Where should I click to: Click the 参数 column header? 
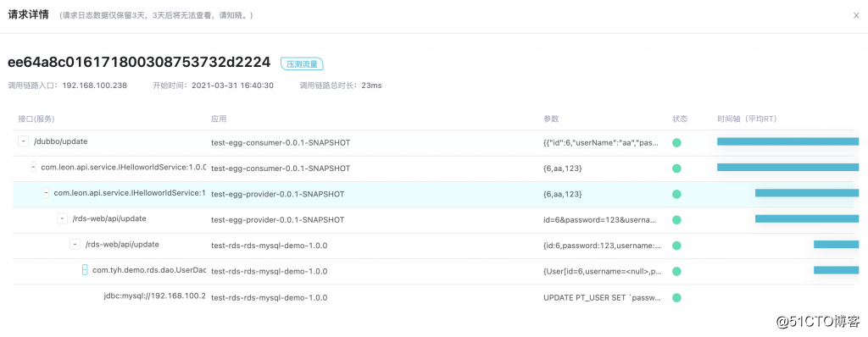(x=551, y=119)
